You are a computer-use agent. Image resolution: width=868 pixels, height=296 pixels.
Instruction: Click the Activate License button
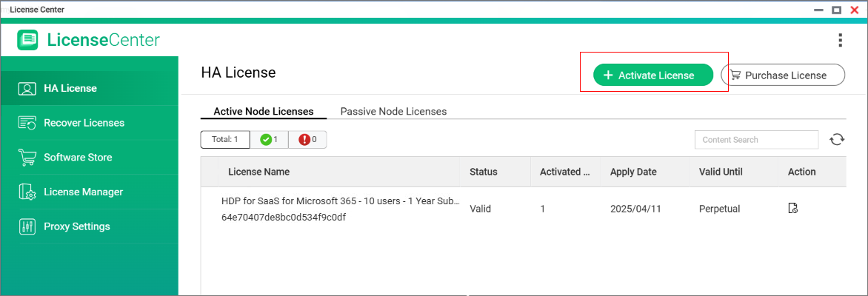pyautogui.click(x=652, y=75)
